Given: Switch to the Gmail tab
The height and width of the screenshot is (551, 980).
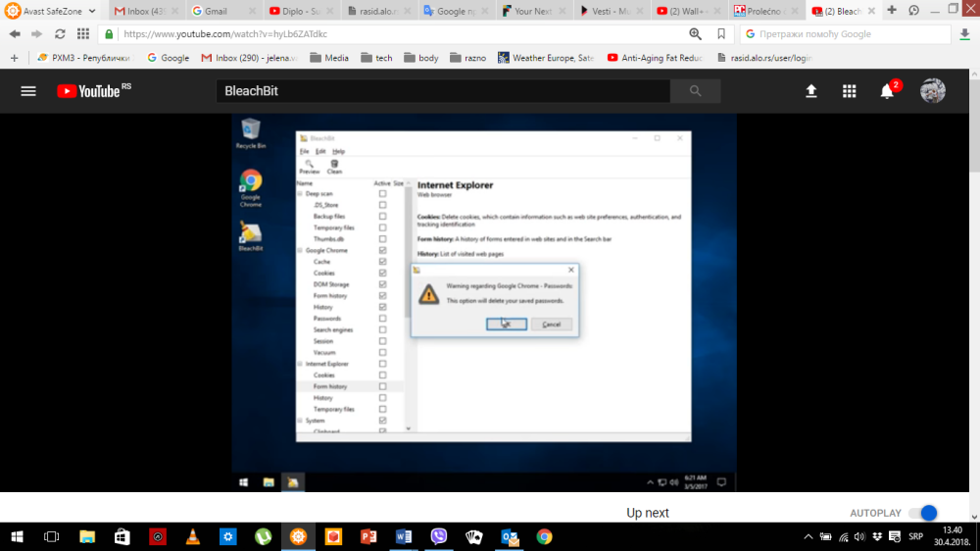Looking at the screenshot, I should coord(221,11).
